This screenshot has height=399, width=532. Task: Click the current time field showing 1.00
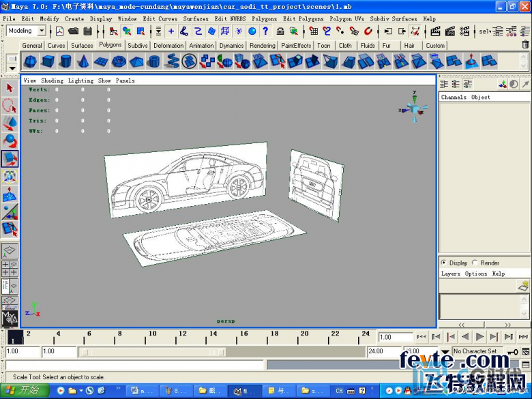[396, 337]
